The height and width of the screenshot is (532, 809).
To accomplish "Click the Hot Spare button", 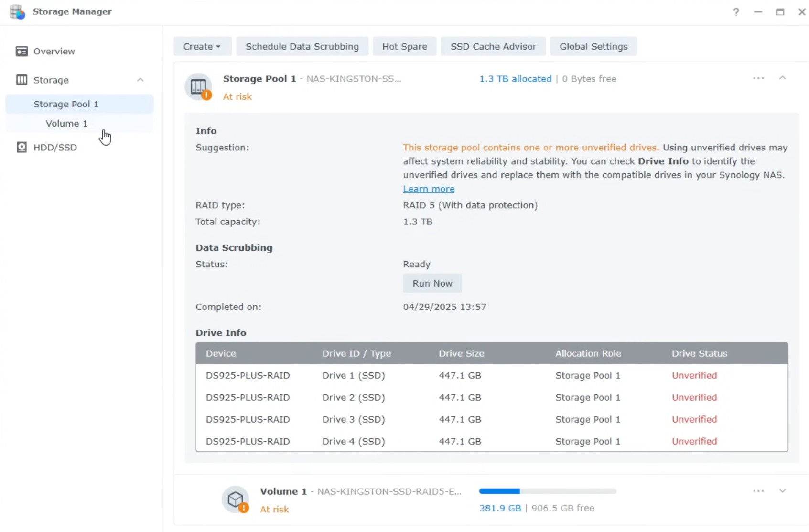I will pos(404,46).
